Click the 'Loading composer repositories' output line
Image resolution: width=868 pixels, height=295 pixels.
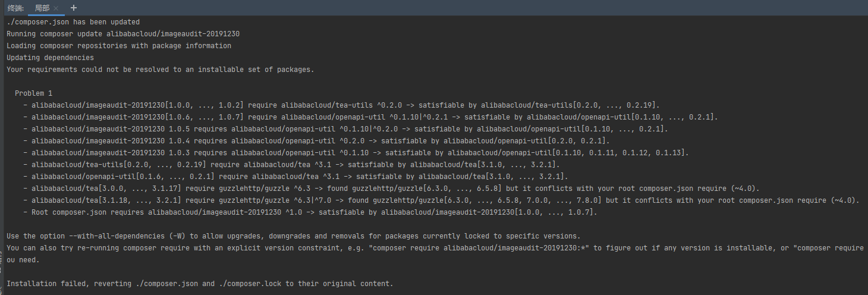tap(119, 46)
